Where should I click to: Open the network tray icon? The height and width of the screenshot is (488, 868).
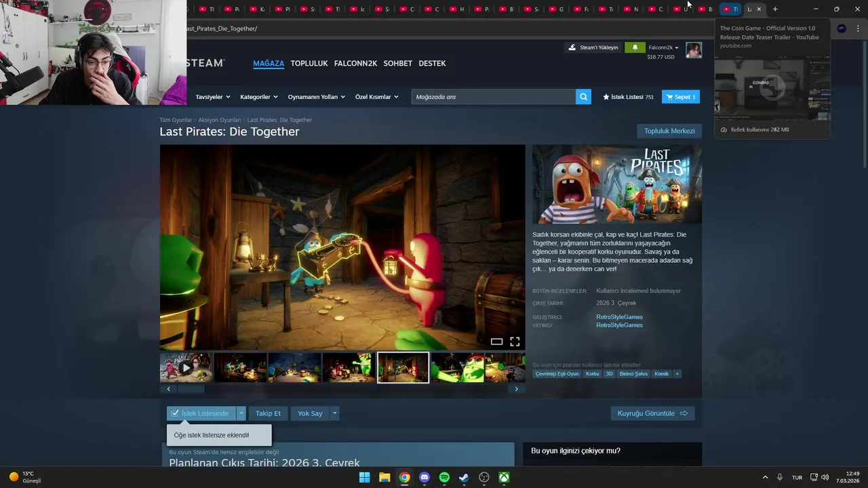[814, 477]
